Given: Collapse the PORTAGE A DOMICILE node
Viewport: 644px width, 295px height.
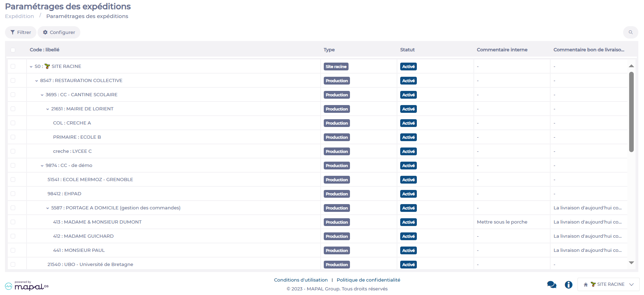Looking at the screenshot, I should (x=47, y=208).
